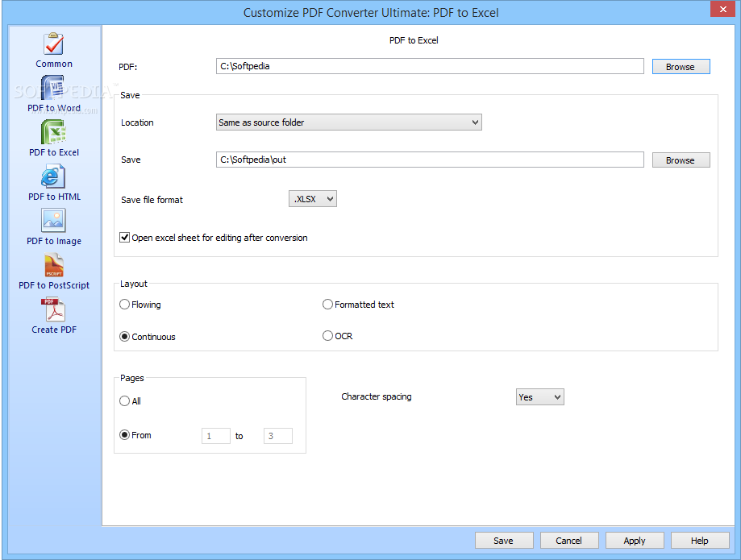The height and width of the screenshot is (560, 741).
Task: Select the PDF to Excel icon
Action: point(53,131)
